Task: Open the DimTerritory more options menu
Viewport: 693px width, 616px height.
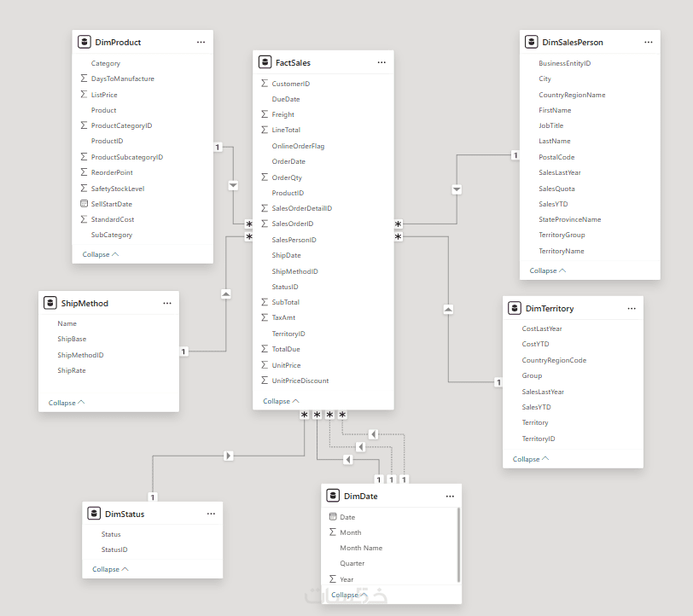Action: 632,308
